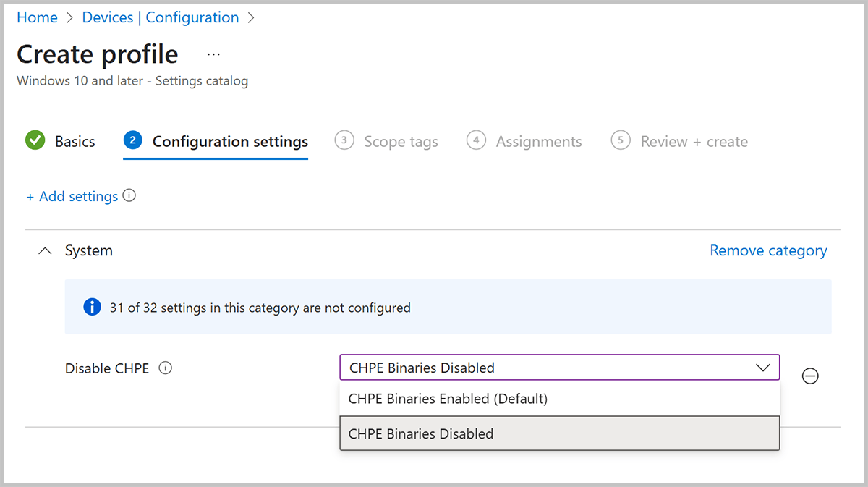Viewport: 868px width, 487px height.
Task: Switch to the Scope tags tab
Action: tap(401, 141)
